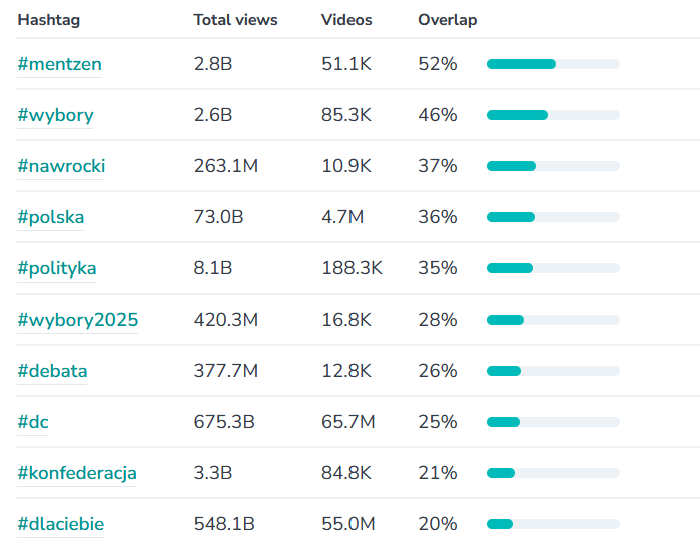Click the 25% overlap value for #dc

(x=438, y=422)
